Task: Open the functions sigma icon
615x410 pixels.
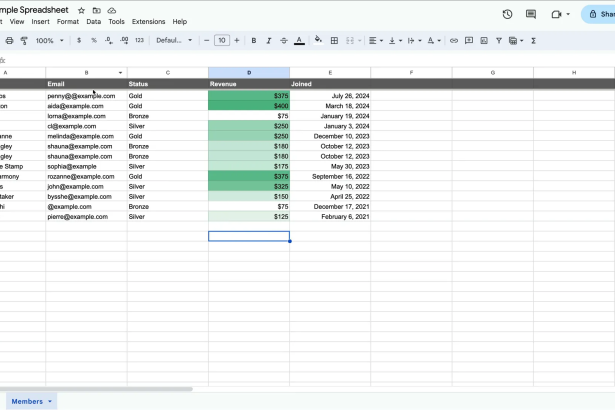Action: [x=533, y=41]
